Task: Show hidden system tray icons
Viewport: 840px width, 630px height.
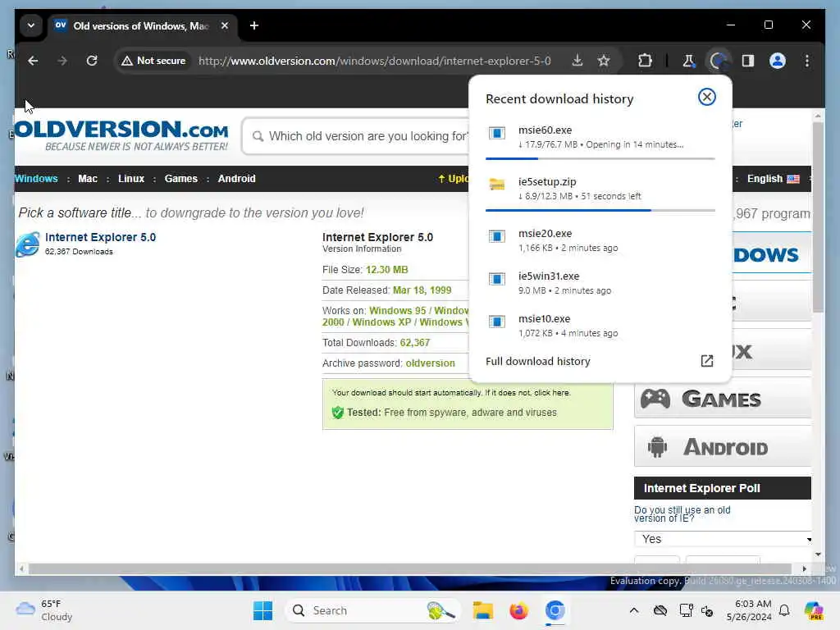Action: 634,610
